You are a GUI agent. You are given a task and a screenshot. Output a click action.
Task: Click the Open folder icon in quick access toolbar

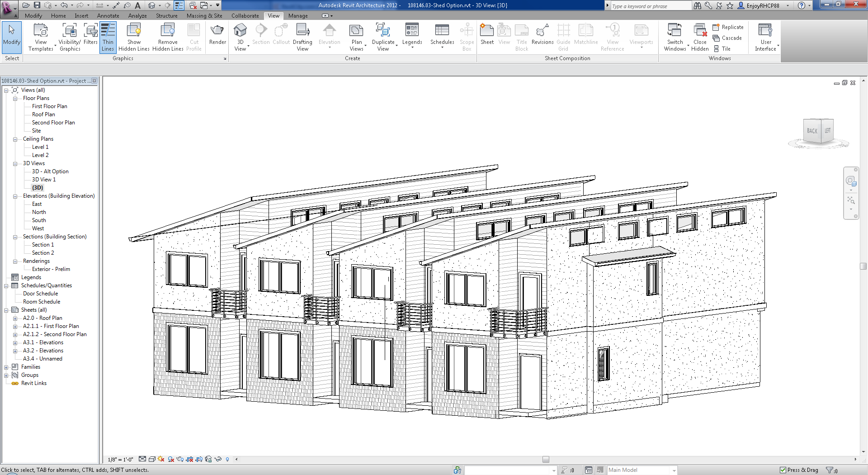click(26, 5)
